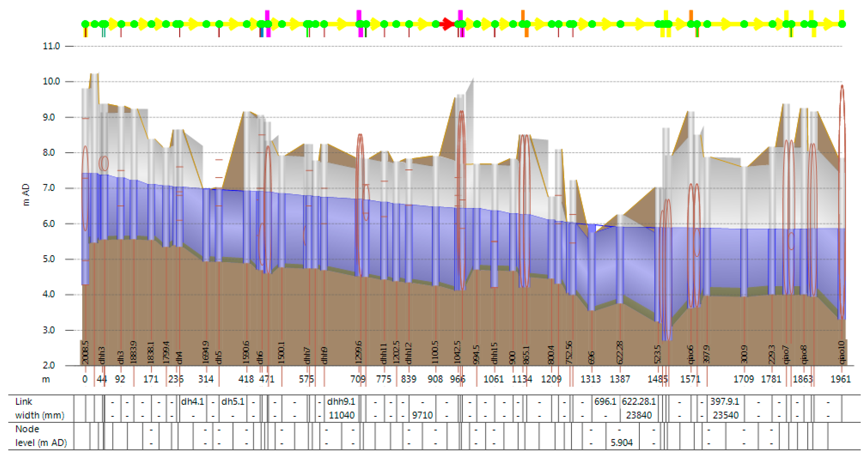Select green node above chainage 1709

coord(744,24)
